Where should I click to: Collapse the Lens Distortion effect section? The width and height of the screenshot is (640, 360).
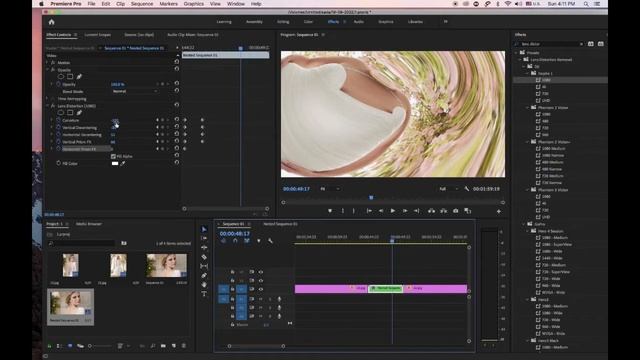tap(48, 106)
